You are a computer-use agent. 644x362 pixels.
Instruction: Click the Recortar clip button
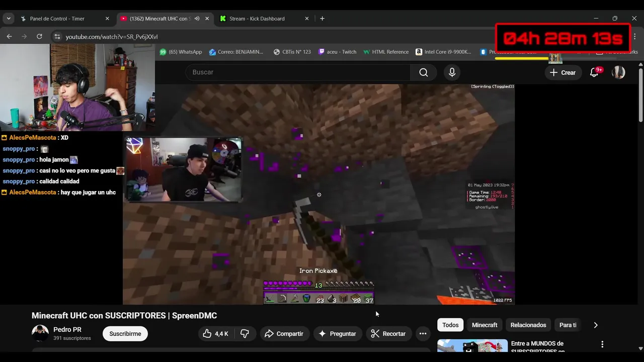[x=388, y=334]
